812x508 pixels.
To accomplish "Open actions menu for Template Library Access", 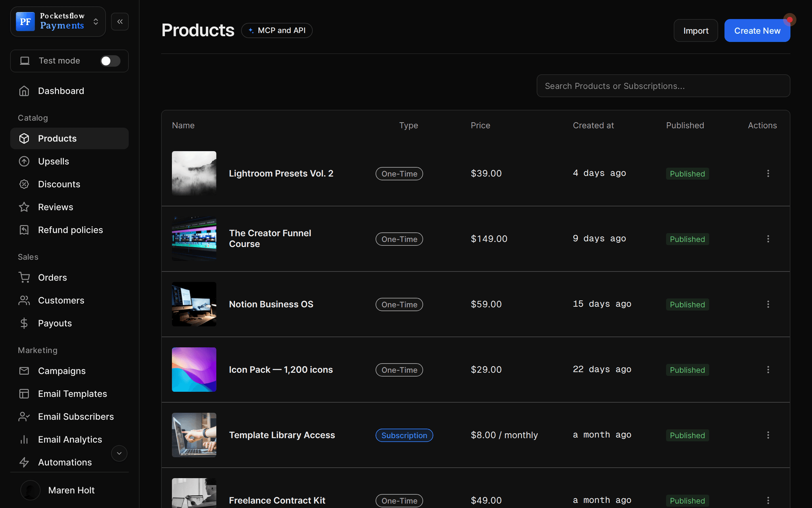I will (768, 435).
